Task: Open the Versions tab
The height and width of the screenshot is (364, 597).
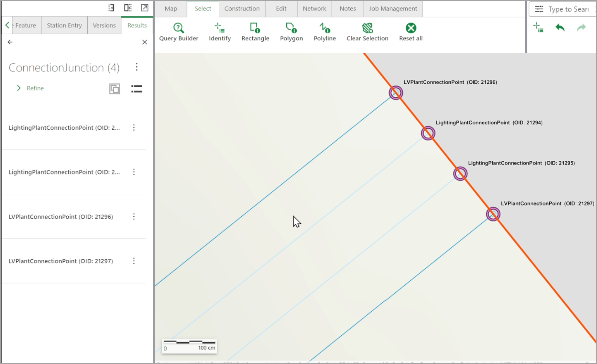Action: coord(104,25)
